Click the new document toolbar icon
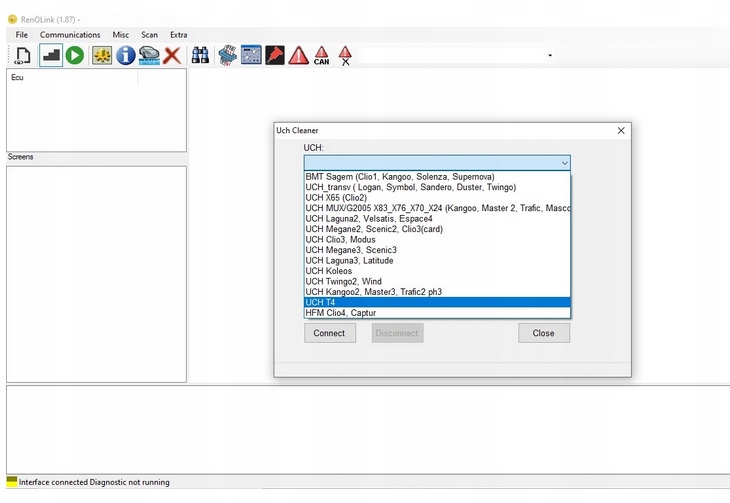 (x=22, y=55)
